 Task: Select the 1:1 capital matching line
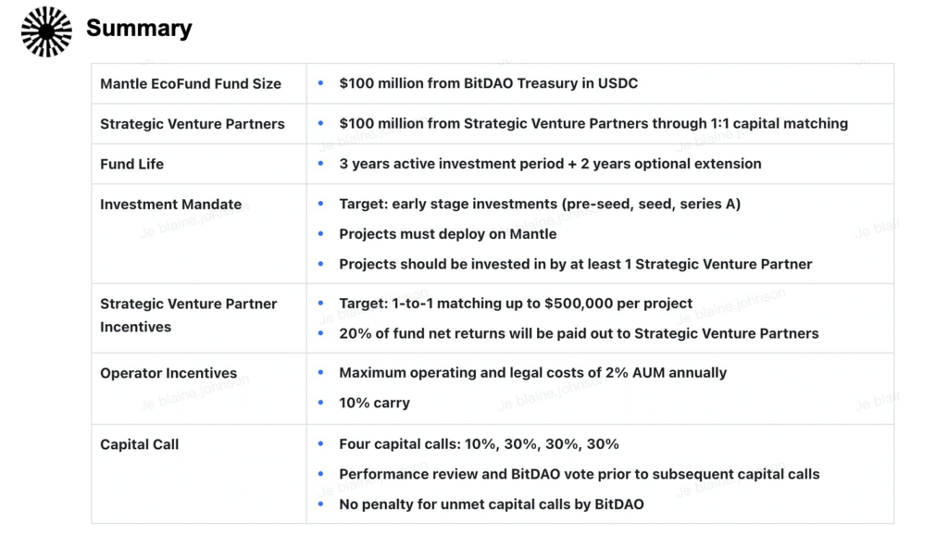coord(592,124)
